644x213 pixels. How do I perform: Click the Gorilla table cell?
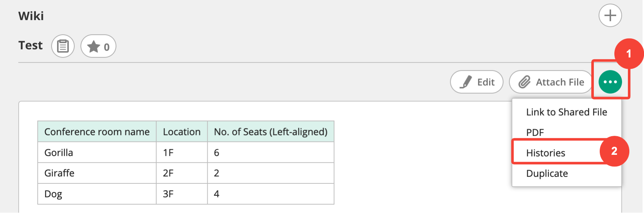(x=59, y=153)
